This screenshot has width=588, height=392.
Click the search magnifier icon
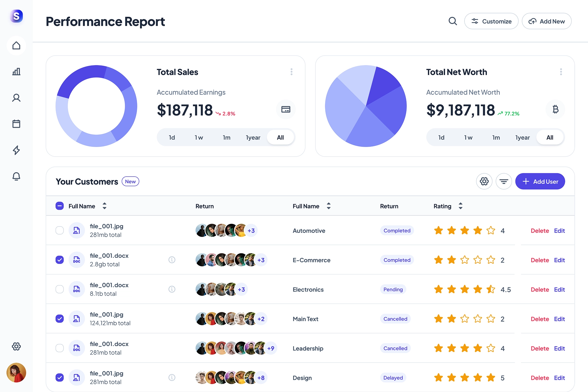pyautogui.click(x=452, y=21)
